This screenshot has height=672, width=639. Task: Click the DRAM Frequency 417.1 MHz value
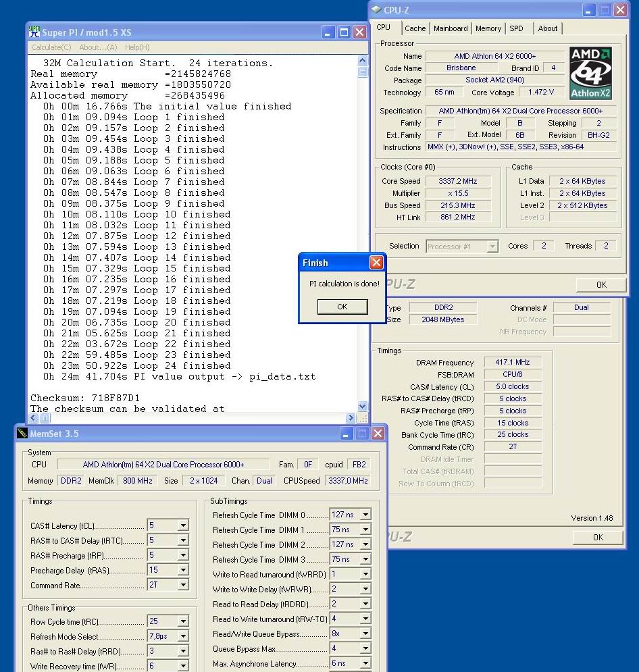point(513,362)
